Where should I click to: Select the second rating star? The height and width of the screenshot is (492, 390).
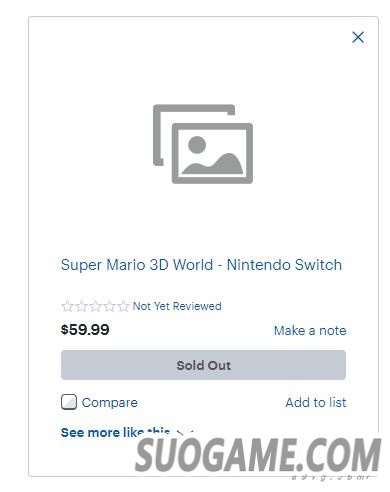[x=81, y=306]
